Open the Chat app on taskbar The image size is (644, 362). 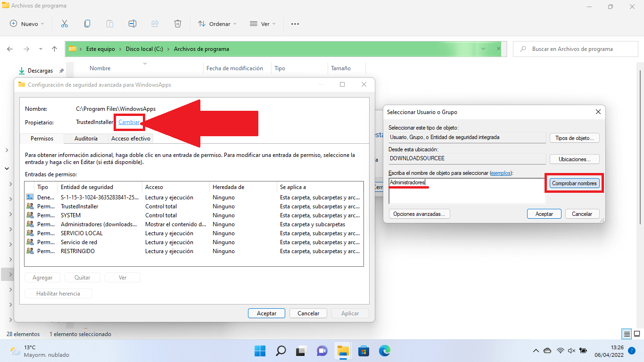[322, 351]
